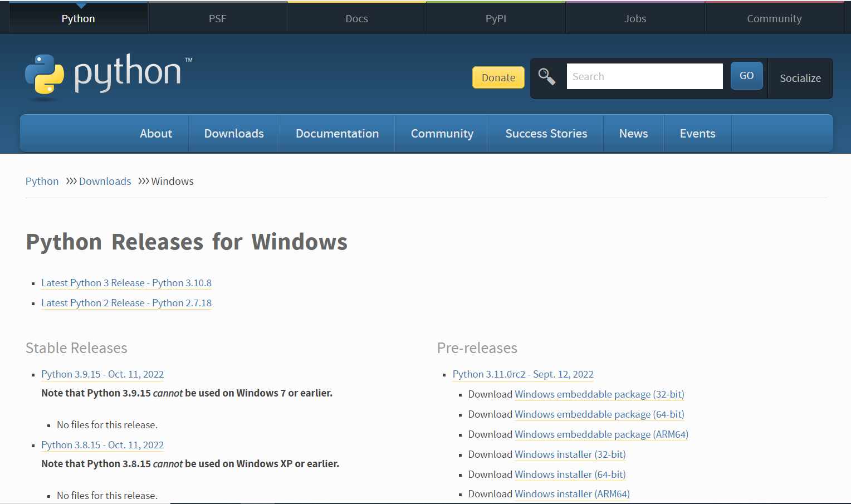Image resolution: width=851 pixels, height=504 pixels.
Task: Click the Pre-releases heading
Action: 477,348
